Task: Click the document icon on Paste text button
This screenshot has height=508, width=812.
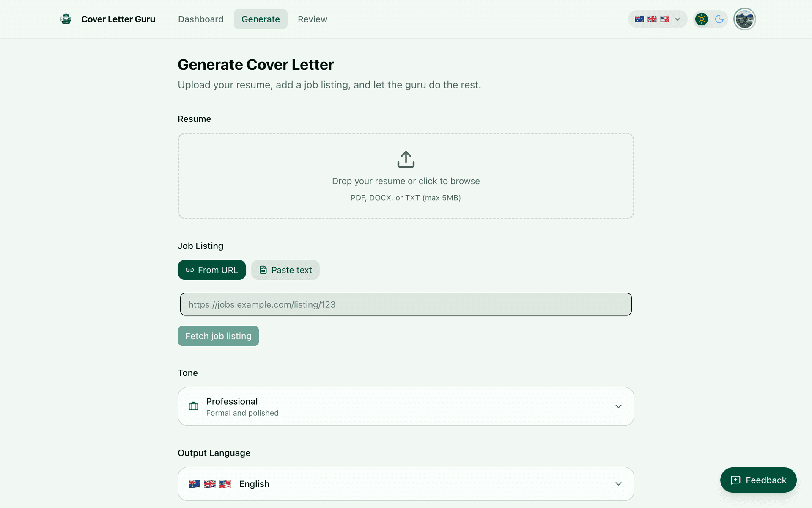Action: click(263, 270)
